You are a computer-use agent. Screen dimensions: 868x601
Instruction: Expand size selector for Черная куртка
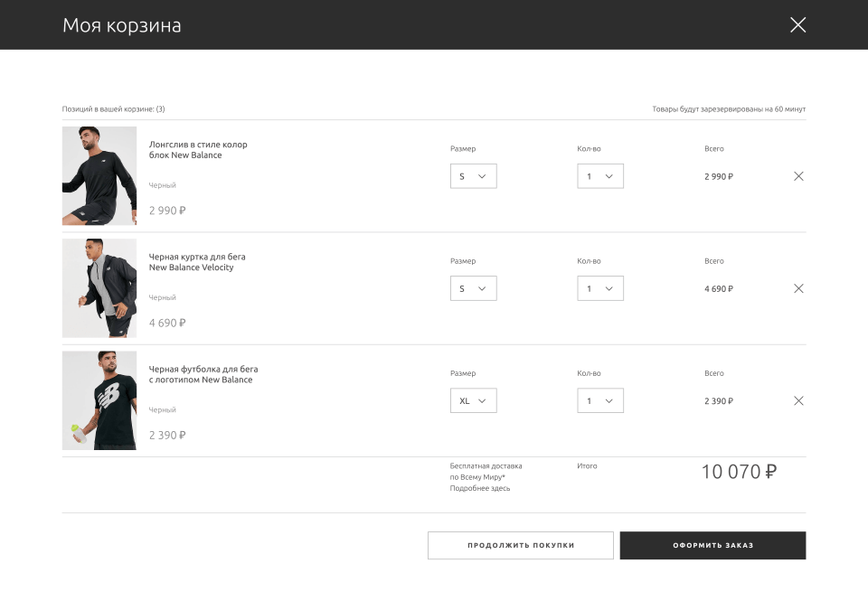pyautogui.click(x=473, y=288)
